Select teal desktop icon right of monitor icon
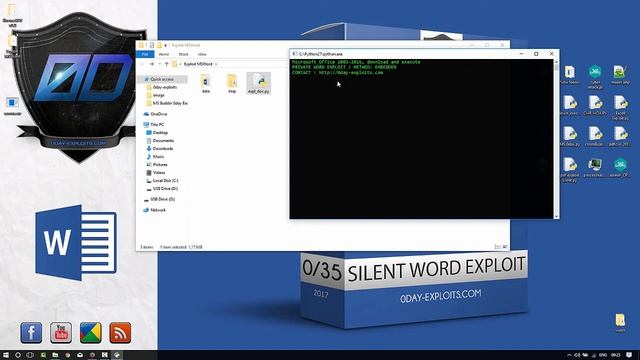 pyautogui.click(x=620, y=167)
